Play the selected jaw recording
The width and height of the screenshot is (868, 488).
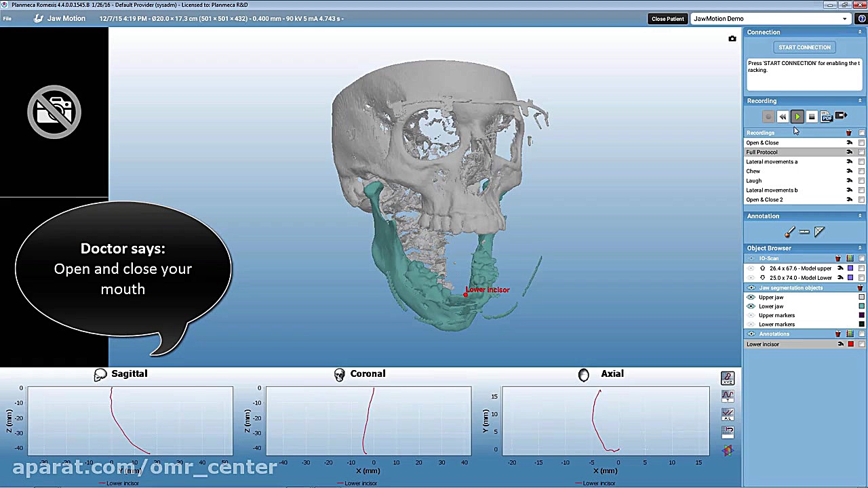(x=797, y=117)
